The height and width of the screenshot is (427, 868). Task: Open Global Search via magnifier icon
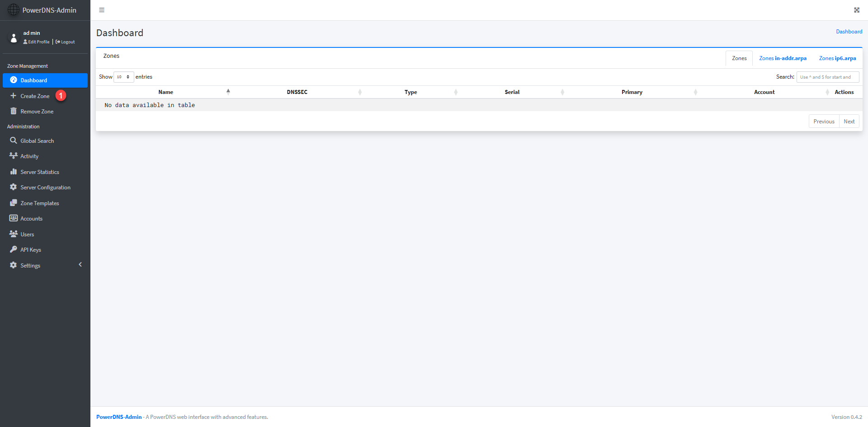coord(14,141)
